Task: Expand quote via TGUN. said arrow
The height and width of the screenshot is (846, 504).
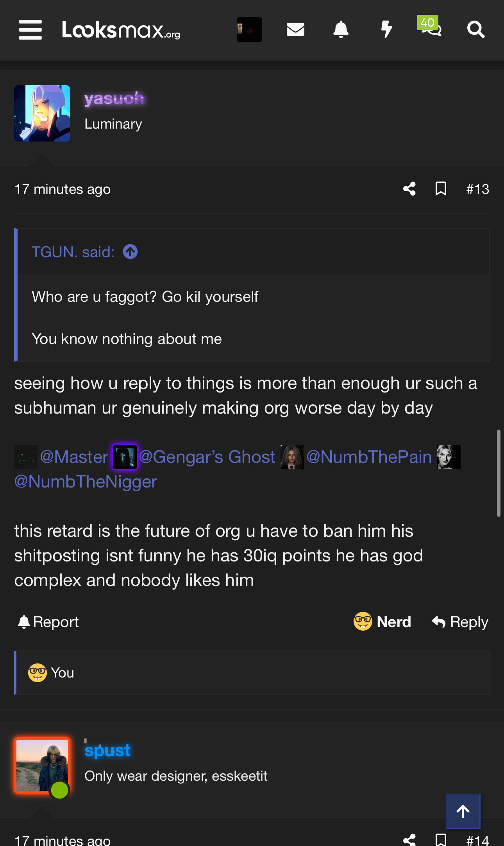Action: (x=130, y=252)
